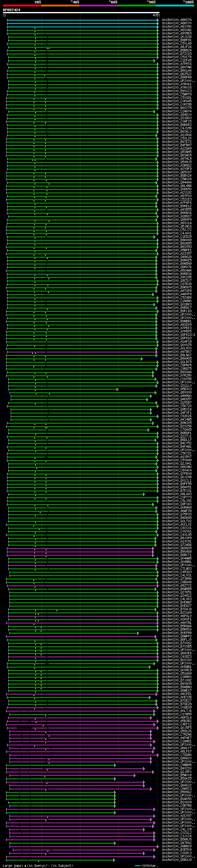Select hit label UniRef100_A5B3X3
The height and width of the screenshot is (868, 197).
pyautogui.click(x=177, y=389)
